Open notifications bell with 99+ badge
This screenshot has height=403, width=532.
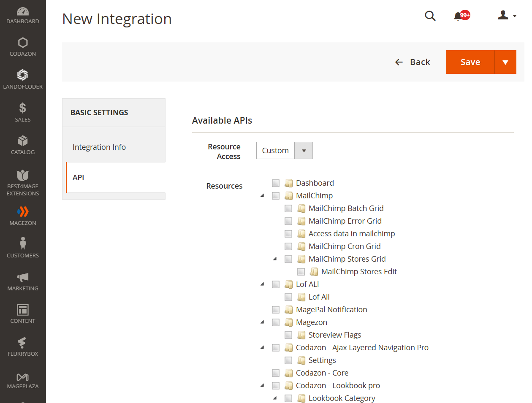point(461,16)
